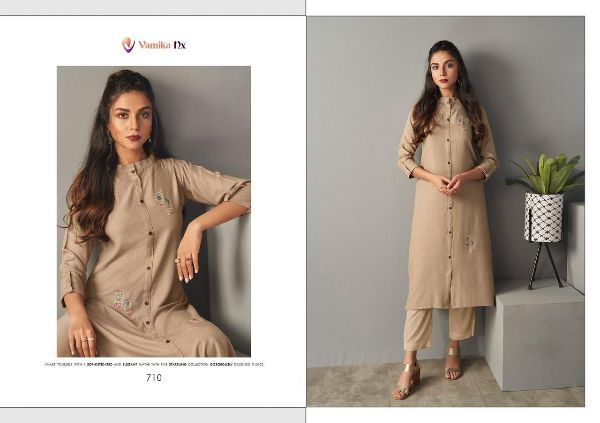Open the seated model photo on the left page
600x423 pixels.
coord(154,211)
